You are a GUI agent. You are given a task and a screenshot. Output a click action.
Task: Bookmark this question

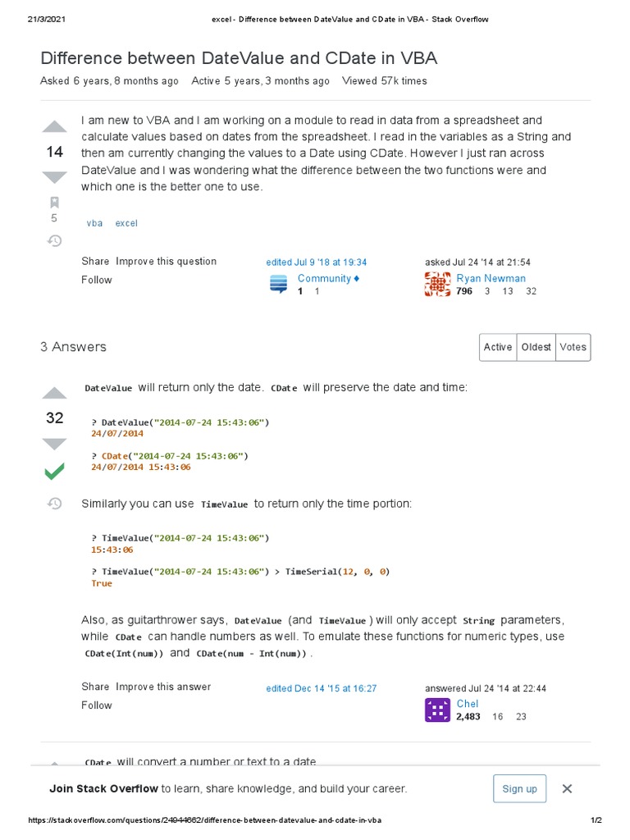(54, 202)
